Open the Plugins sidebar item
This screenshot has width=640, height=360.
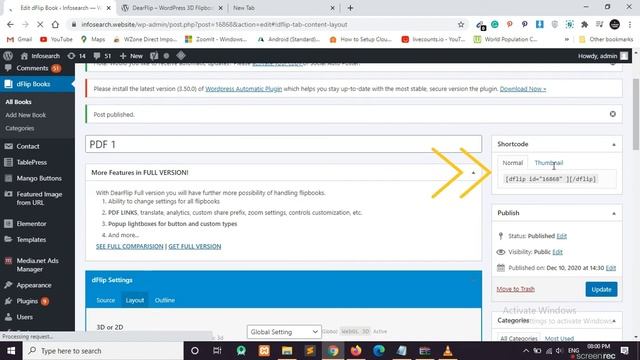click(x=27, y=301)
